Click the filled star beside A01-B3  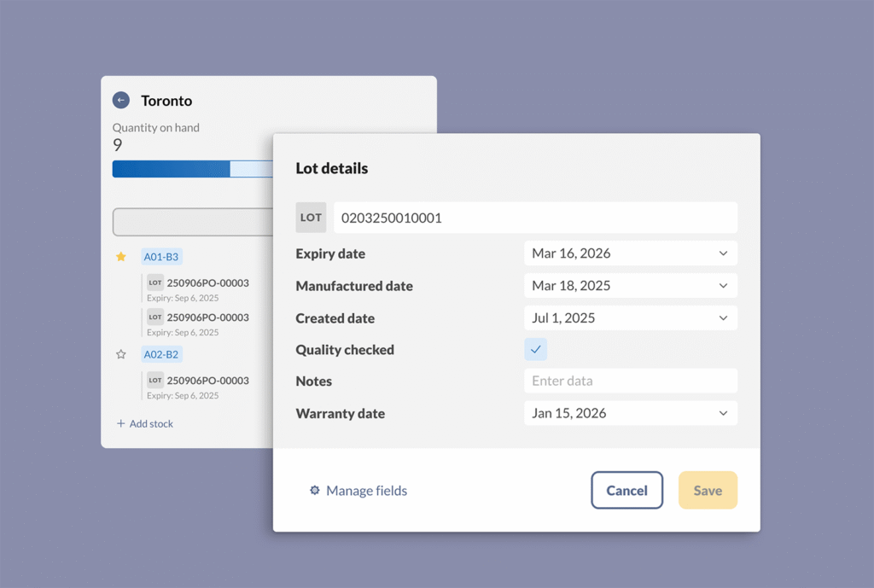[x=121, y=257]
